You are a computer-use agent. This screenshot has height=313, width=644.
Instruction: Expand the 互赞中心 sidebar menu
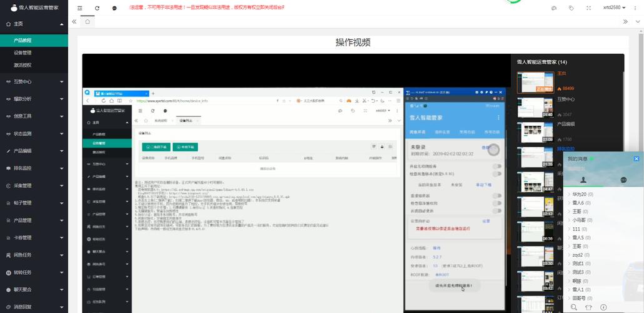(34, 81)
